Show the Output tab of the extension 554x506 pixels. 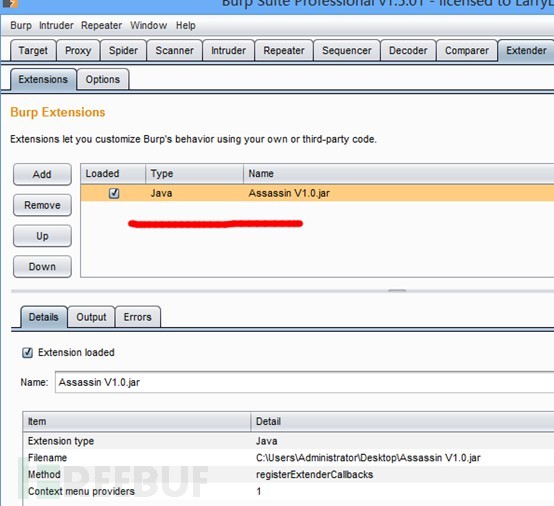[x=91, y=317]
